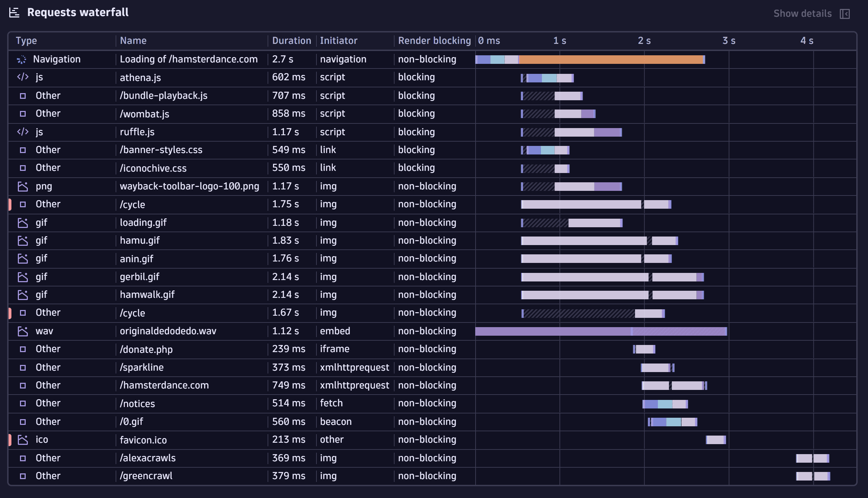This screenshot has width=868, height=498.
Task: Click the square icon for /bundle-playback.js row
Action: click(x=23, y=96)
